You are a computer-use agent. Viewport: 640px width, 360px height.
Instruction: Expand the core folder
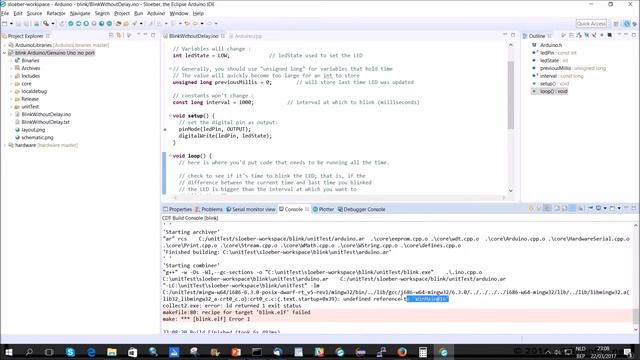tap(11, 84)
